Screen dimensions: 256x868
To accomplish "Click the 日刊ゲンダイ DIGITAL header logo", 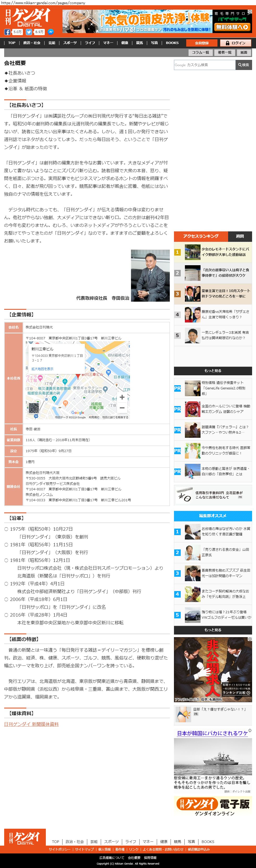I will click(x=28, y=17).
